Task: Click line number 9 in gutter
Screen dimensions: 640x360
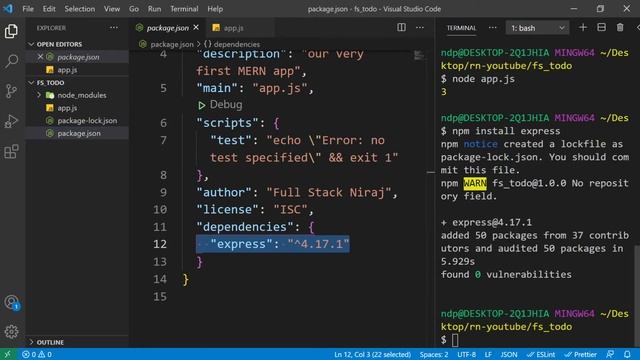Action: (x=163, y=192)
